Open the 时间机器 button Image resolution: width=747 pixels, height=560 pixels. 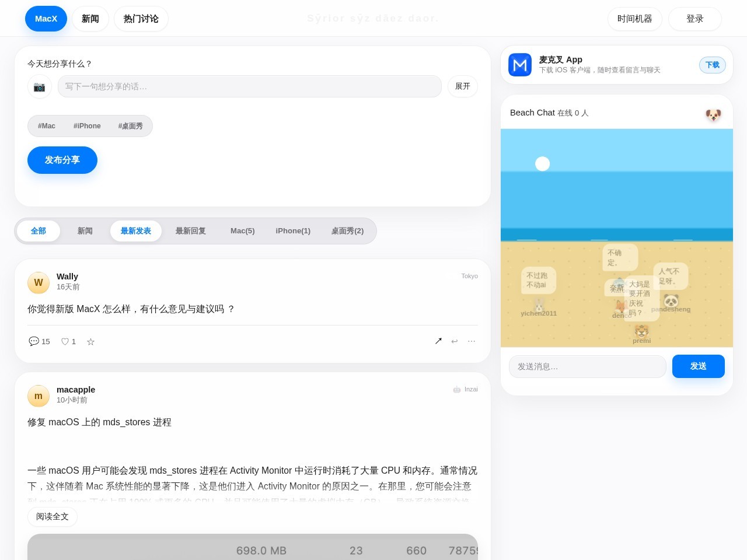click(635, 19)
